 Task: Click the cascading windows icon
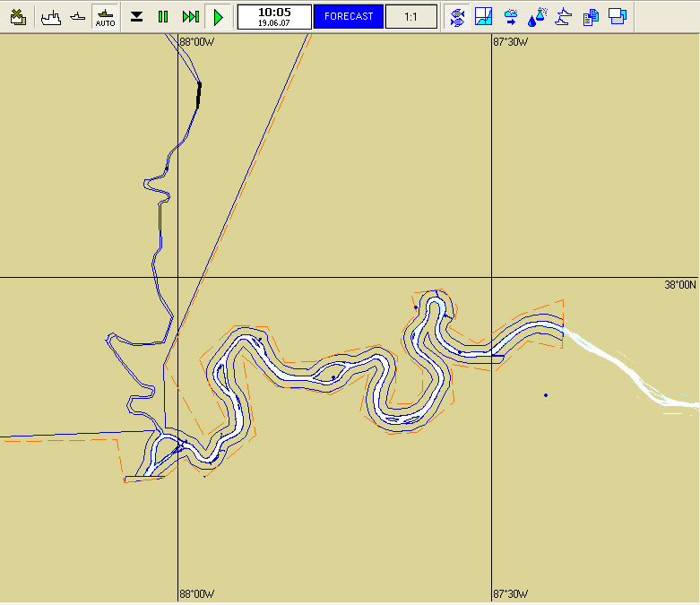click(x=618, y=16)
